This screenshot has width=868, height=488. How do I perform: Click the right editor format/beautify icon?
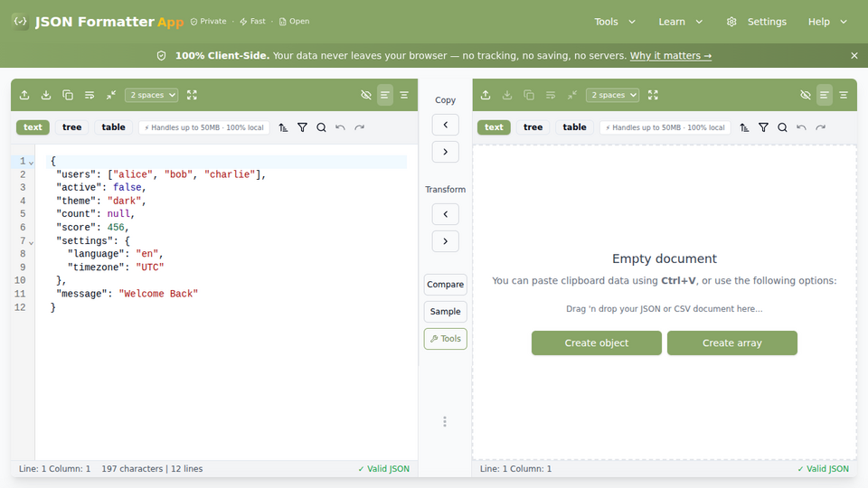pyautogui.click(x=551, y=95)
